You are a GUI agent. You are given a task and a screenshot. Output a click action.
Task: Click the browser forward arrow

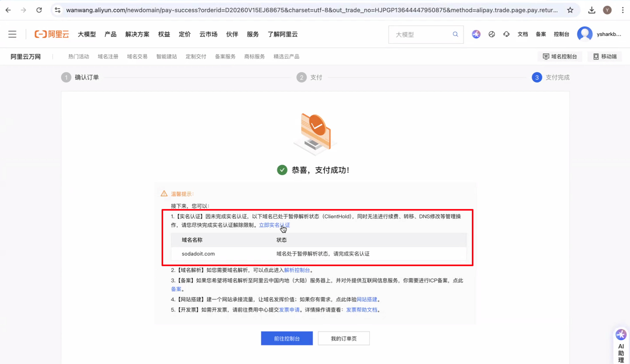23,10
